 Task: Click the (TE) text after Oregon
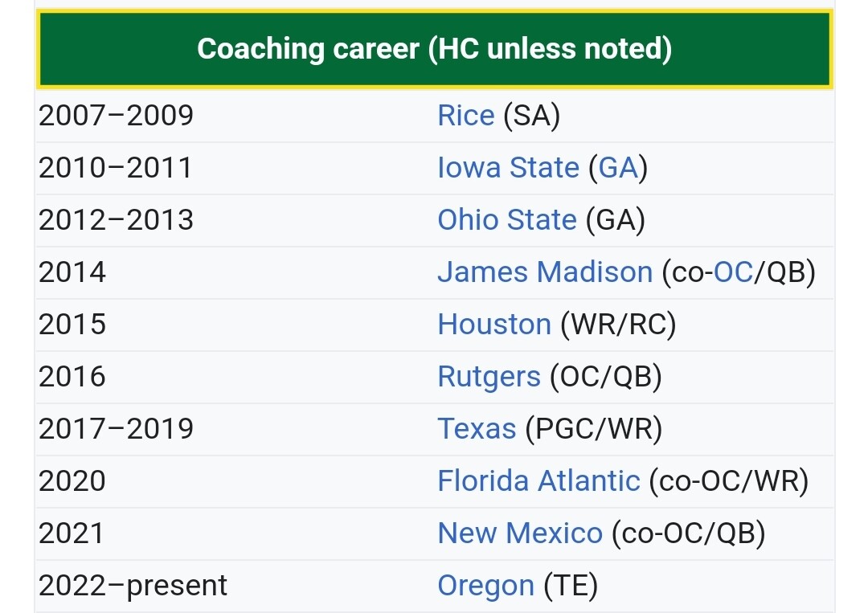tap(571, 586)
